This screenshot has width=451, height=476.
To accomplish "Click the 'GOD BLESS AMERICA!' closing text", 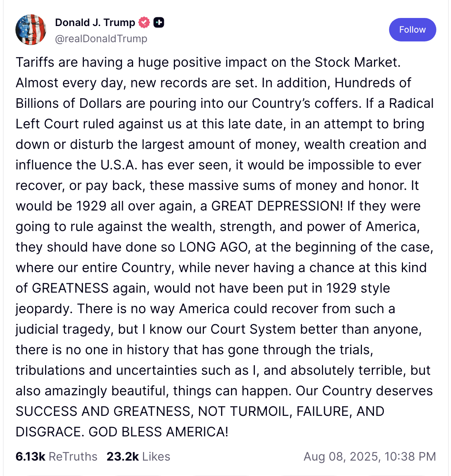I will coord(159,432).
